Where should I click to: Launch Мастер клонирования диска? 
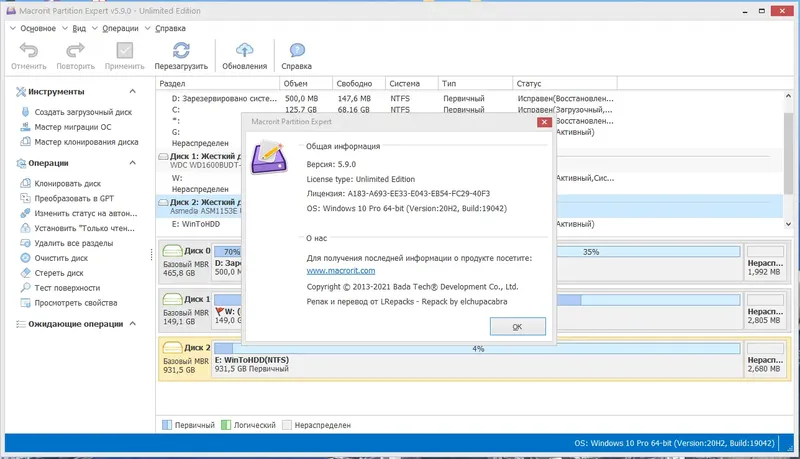86,142
